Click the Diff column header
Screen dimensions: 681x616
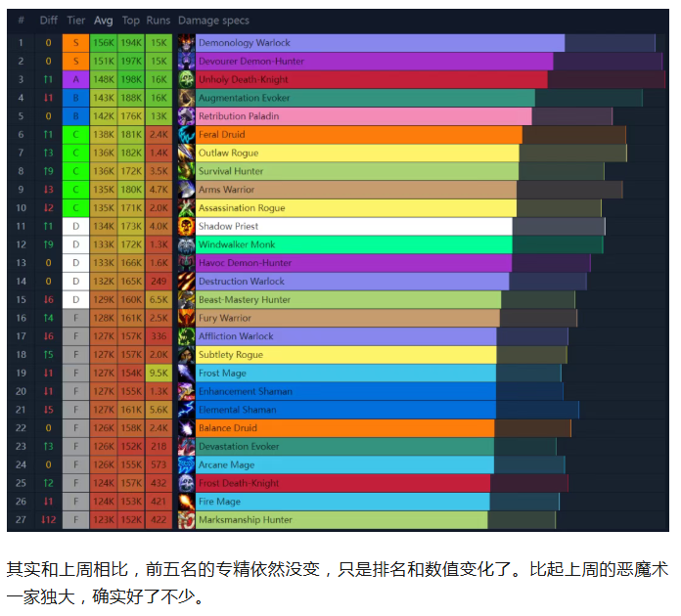[48, 21]
